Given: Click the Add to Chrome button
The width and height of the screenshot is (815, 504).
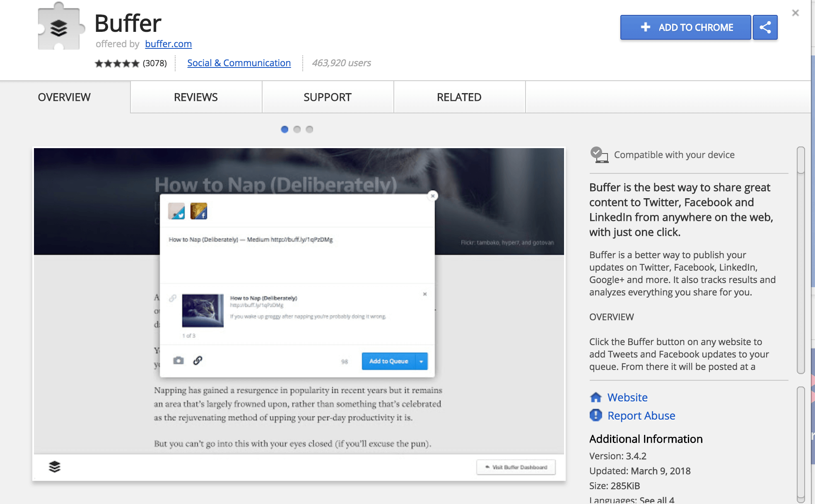Looking at the screenshot, I should (x=685, y=27).
